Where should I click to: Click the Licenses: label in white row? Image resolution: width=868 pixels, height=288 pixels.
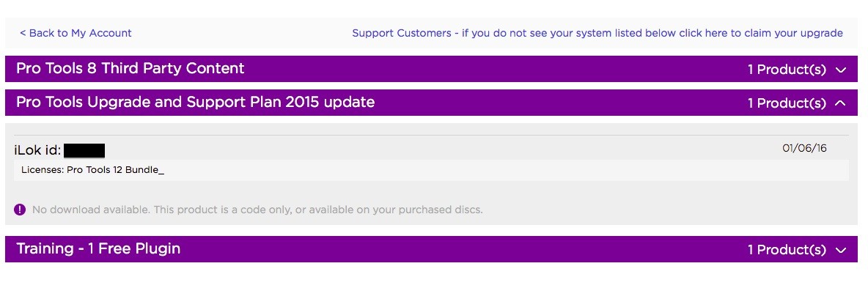43,170
